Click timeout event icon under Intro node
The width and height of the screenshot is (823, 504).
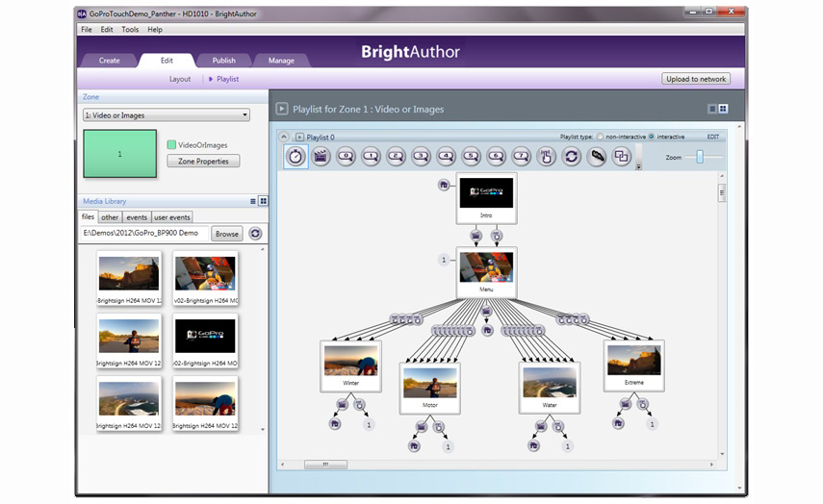click(497, 236)
